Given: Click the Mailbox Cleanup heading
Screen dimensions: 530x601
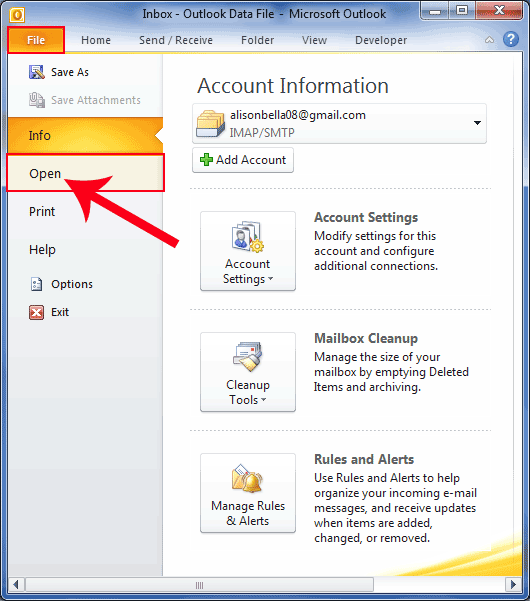Looking at the screenshot, I should (x=366, y=338).
